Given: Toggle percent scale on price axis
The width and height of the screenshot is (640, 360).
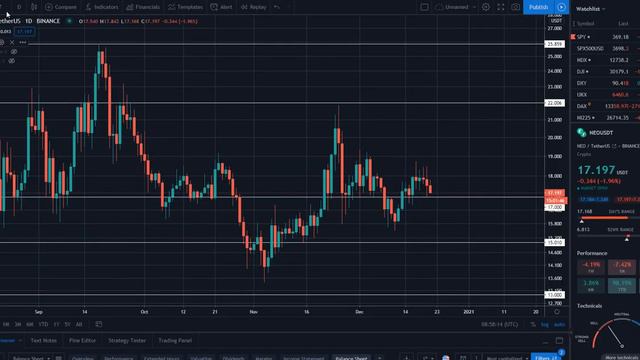Looking at the screenshot, I should pyautogui.click(x=533, y=324).
